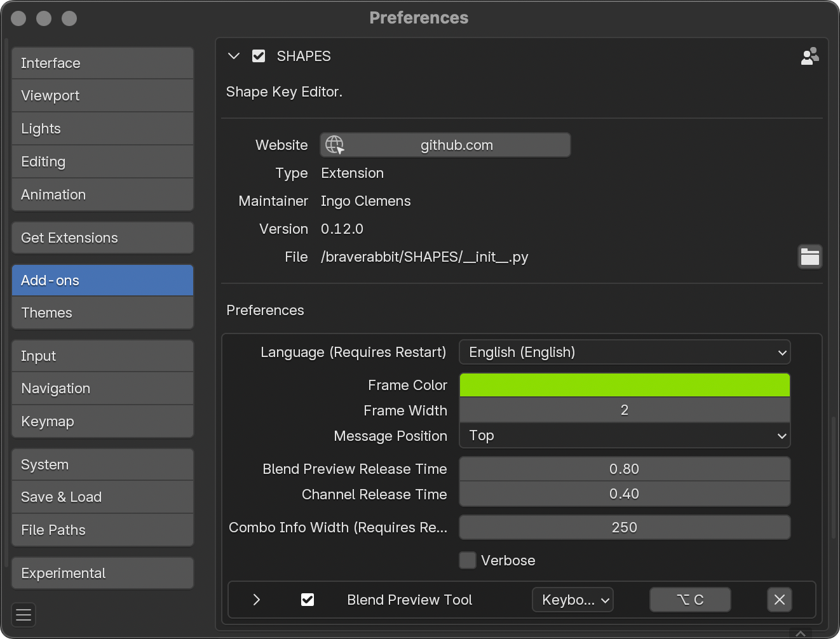Click the green Frame Color swatch
Image resolution: width=840 pixels, height=639 pixels.
[x=625, y=385]
